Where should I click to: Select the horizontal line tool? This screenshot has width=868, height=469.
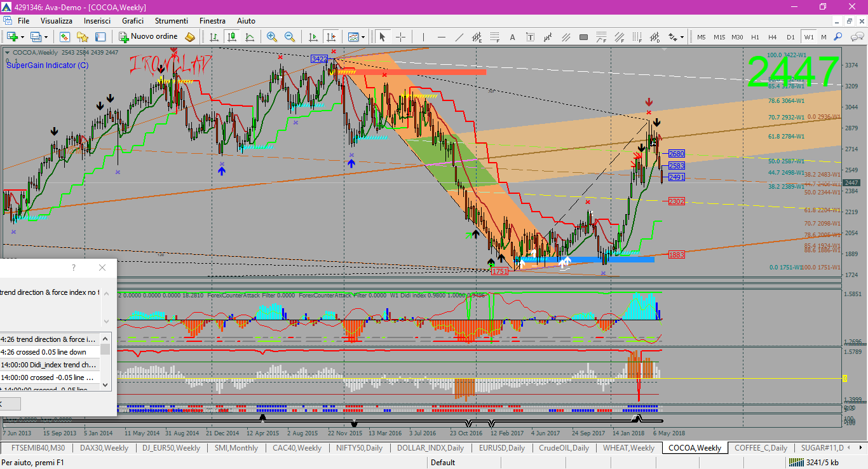tap(442, 37)
